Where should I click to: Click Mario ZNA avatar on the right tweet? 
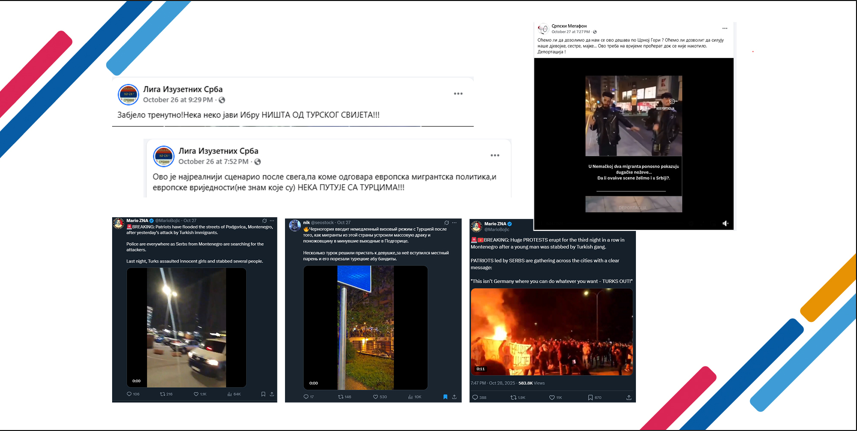pos(477,226)
